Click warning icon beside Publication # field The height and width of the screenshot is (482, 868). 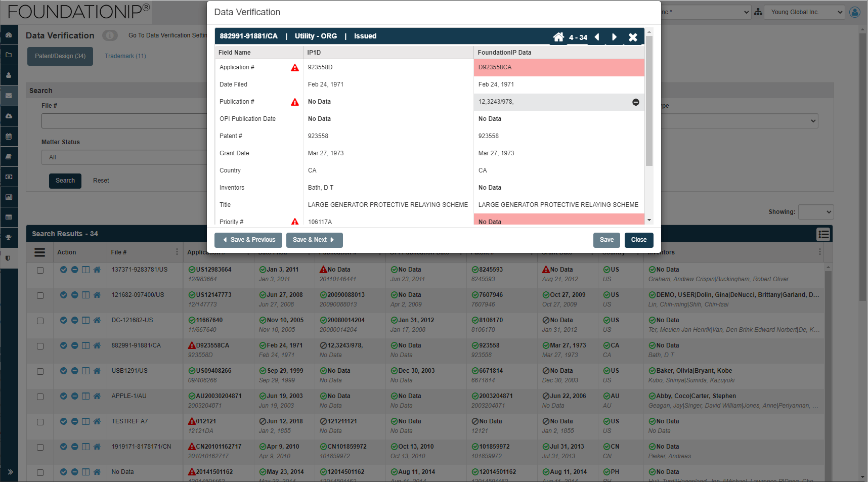click(x=295, y=102)
